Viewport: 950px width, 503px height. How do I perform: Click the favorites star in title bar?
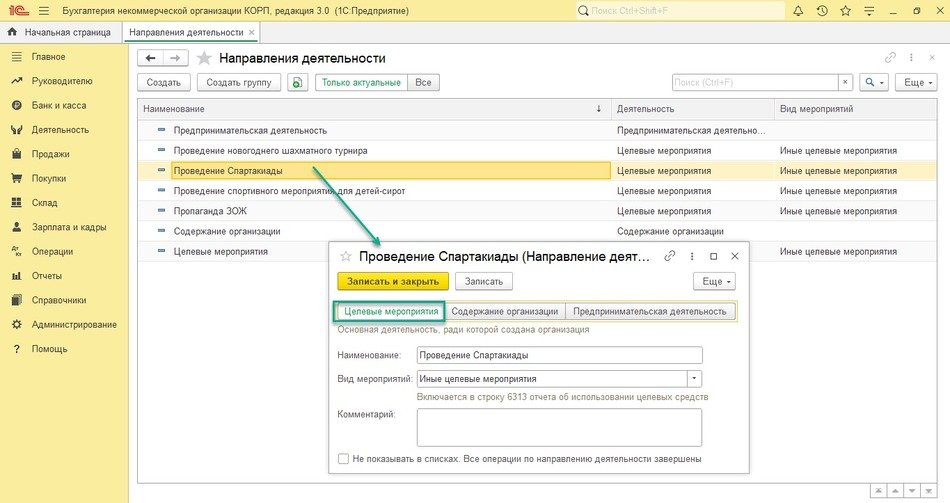pos(846,11)
